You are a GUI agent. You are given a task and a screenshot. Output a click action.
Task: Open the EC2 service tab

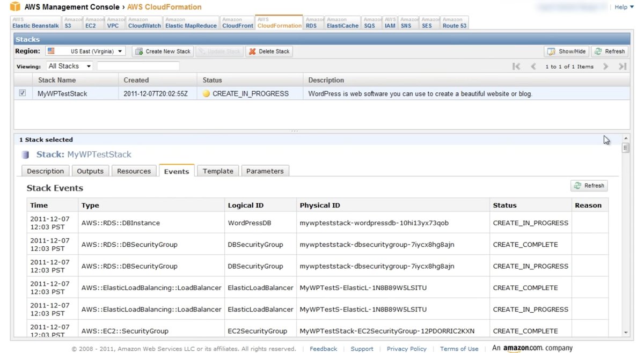[94, 23]
